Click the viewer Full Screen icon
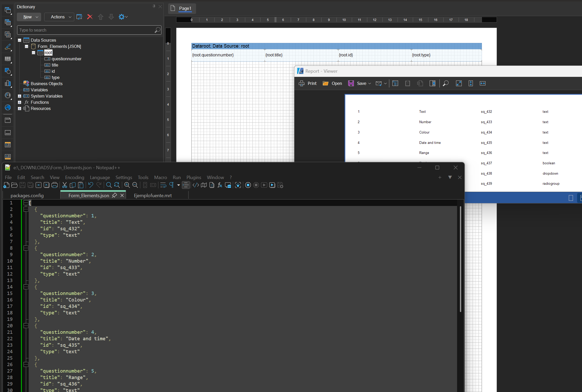Viewport: 582px width, 392px height. (459, 83)
